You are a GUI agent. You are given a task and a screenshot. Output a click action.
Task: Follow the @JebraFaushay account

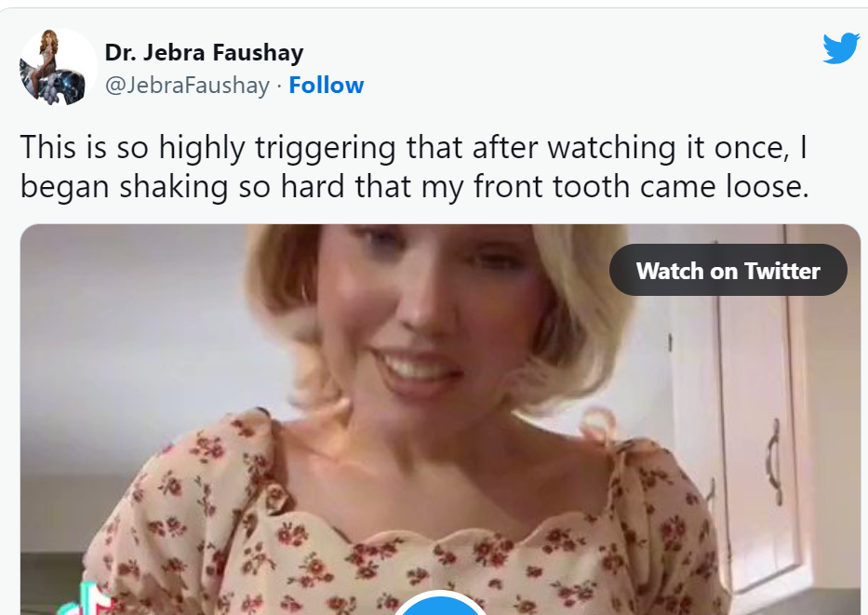[326, 86]
